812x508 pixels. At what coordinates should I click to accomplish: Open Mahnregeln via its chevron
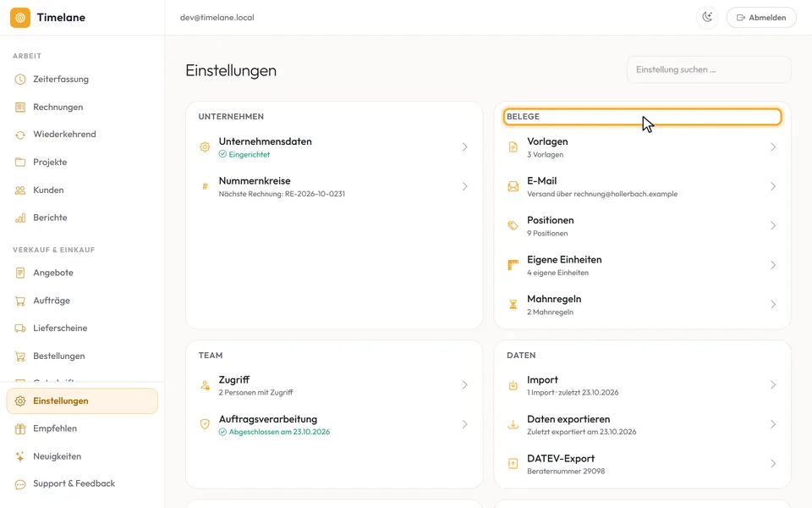pos(773,305)
